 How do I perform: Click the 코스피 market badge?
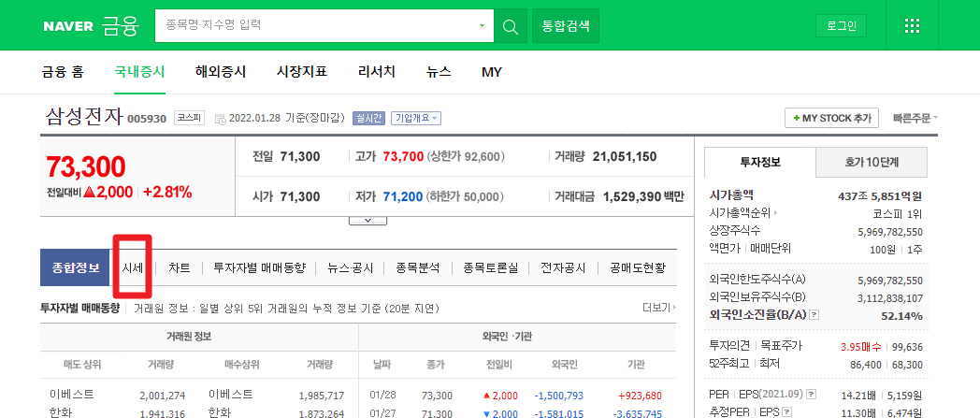point(189,118)
